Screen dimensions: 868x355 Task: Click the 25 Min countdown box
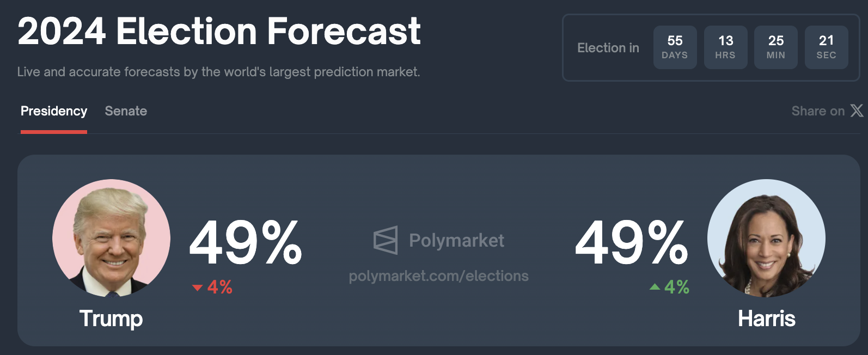776,47
